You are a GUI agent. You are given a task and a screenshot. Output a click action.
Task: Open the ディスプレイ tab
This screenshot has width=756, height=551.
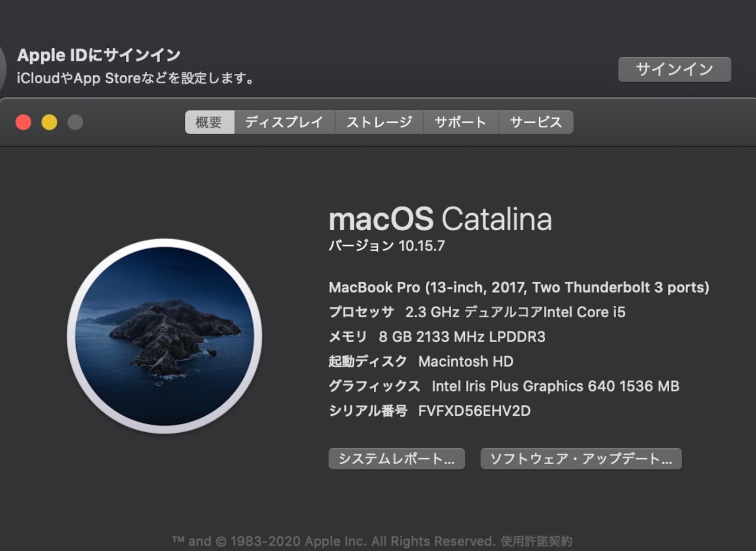tap(284, 122)
